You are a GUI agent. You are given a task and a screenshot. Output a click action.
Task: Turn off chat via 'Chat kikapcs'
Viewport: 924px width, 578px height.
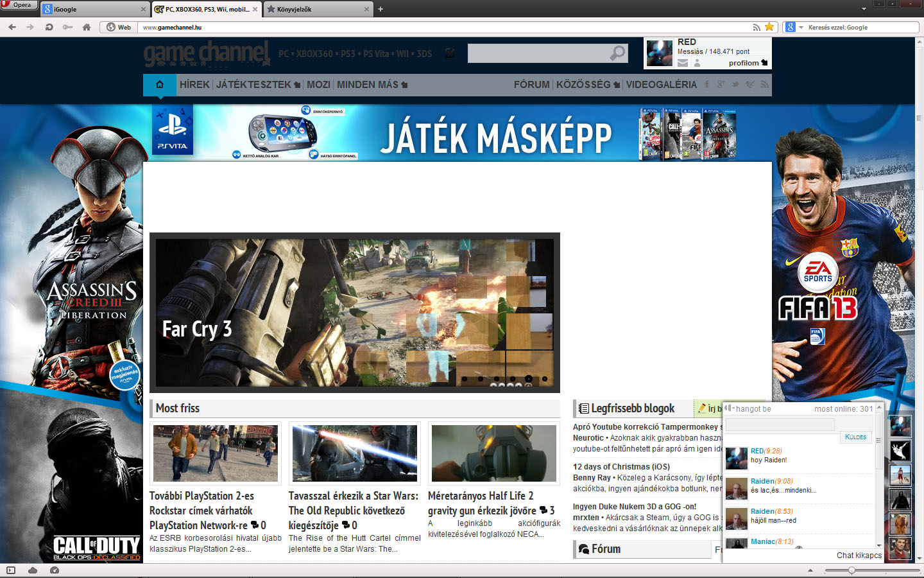coord(859,555)
